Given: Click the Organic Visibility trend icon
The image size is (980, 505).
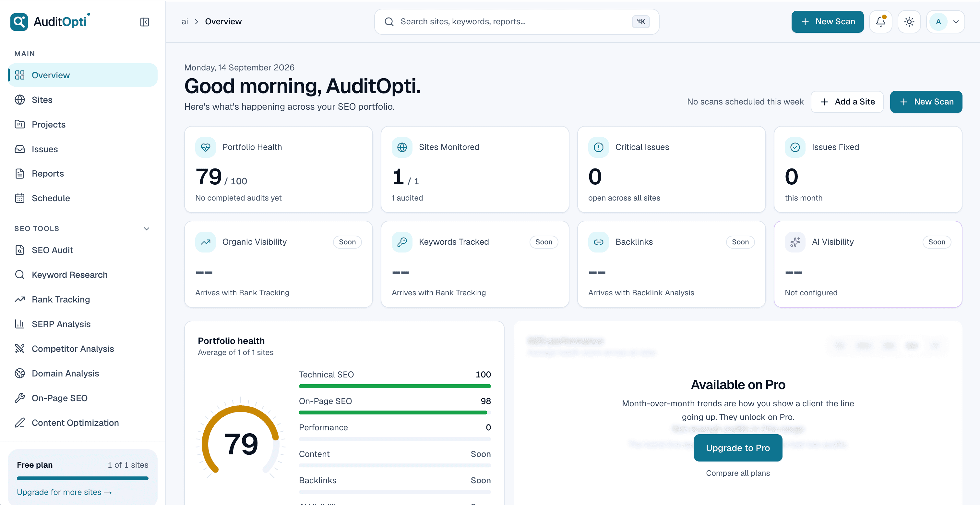Looking at the screenshot, I should (x=205, y=242).
